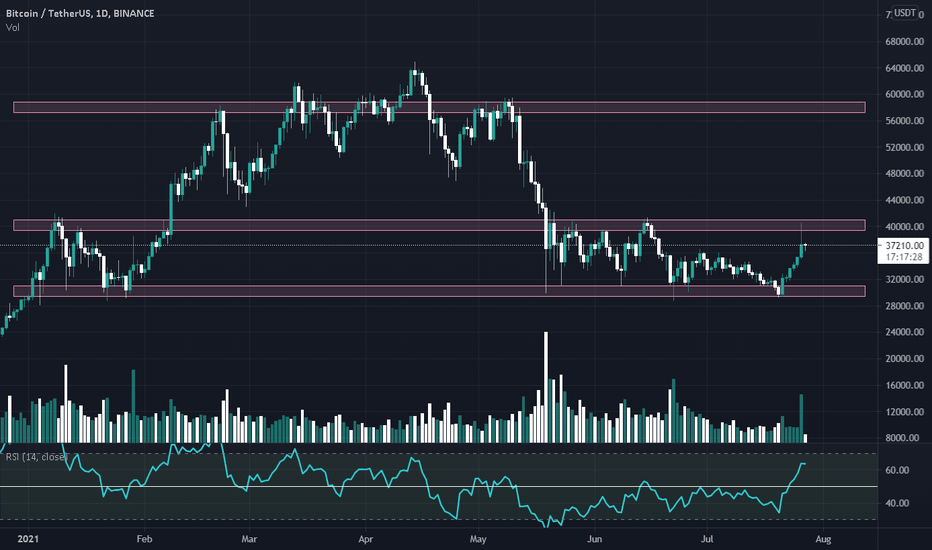Click the 60000.00 price axis label

904,94
